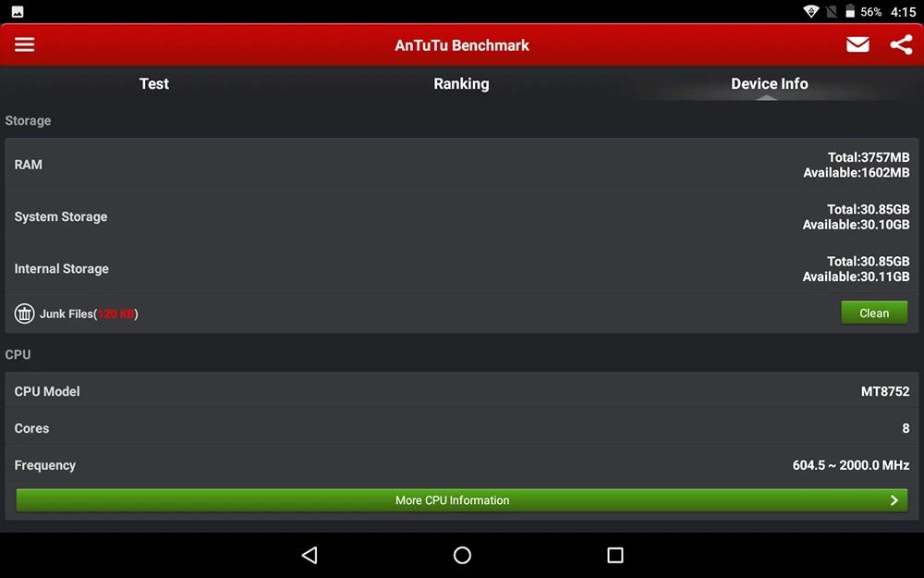
Task: Select the Device Info tab
Action: tap(769, 84)
